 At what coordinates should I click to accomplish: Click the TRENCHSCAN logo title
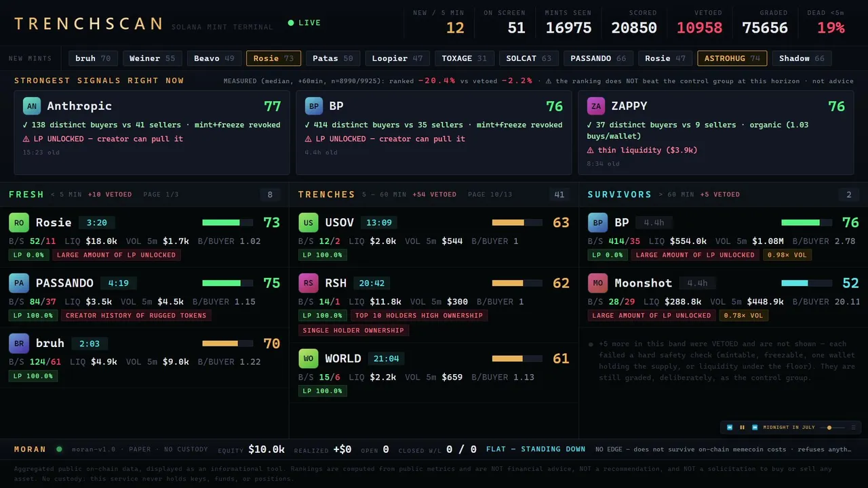89,24
